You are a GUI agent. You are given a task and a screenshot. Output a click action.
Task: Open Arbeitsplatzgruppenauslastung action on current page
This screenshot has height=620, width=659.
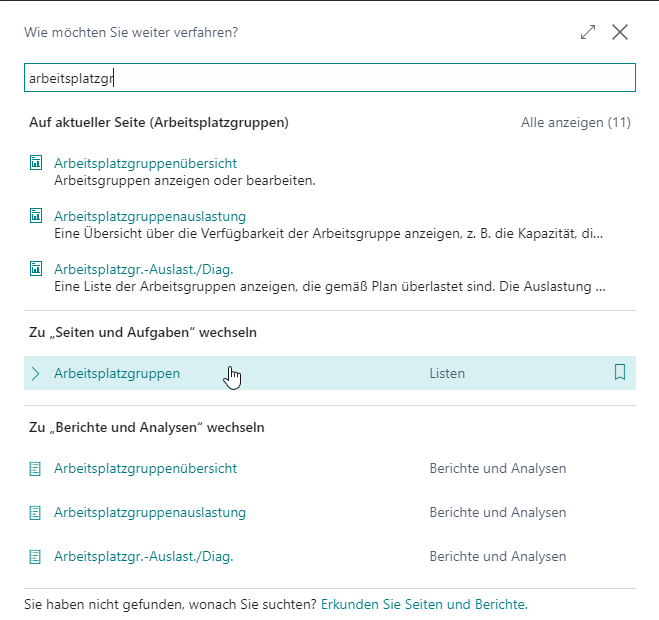click(150, 216)
